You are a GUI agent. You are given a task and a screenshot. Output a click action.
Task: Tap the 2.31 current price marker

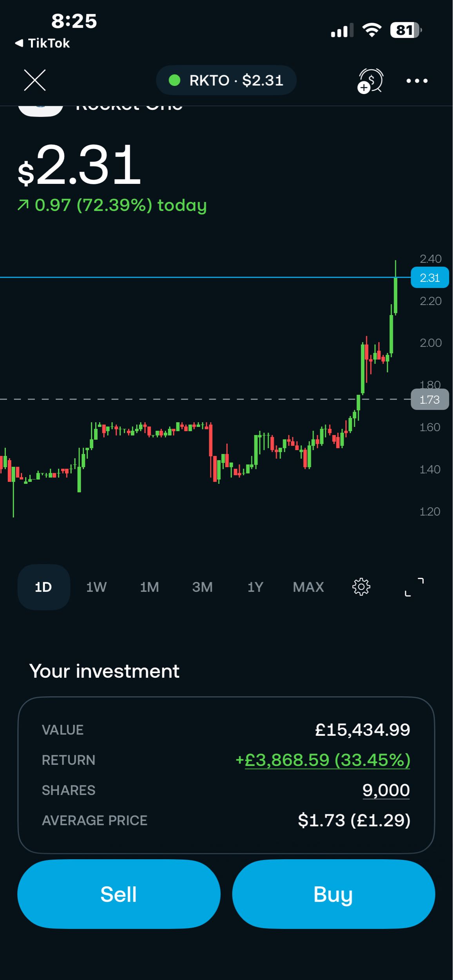(x=429, y=278)
